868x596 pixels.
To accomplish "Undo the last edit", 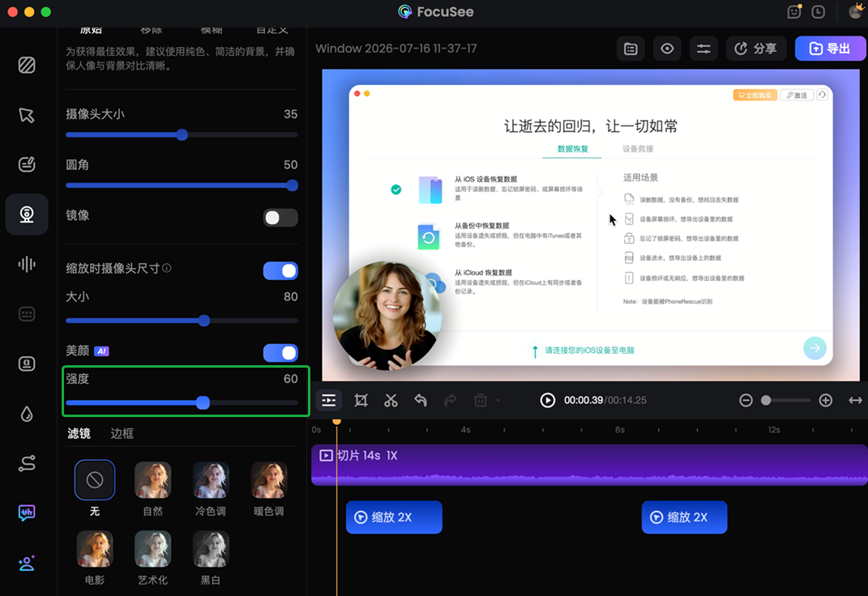I will (x=421, y=400).
